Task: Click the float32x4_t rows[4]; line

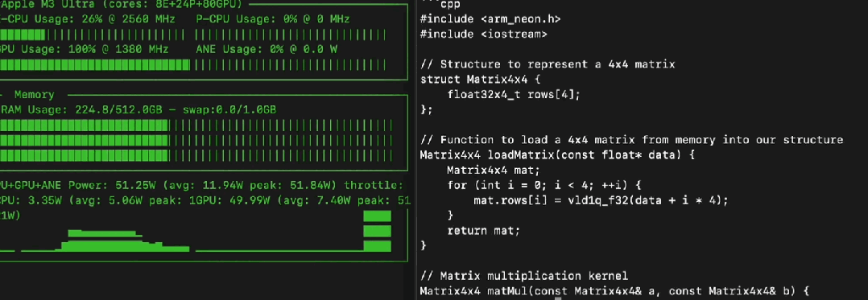Action: coord(514,94)
